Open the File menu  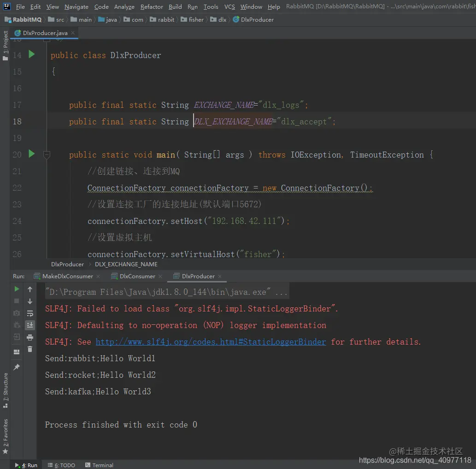pos(20,6)
